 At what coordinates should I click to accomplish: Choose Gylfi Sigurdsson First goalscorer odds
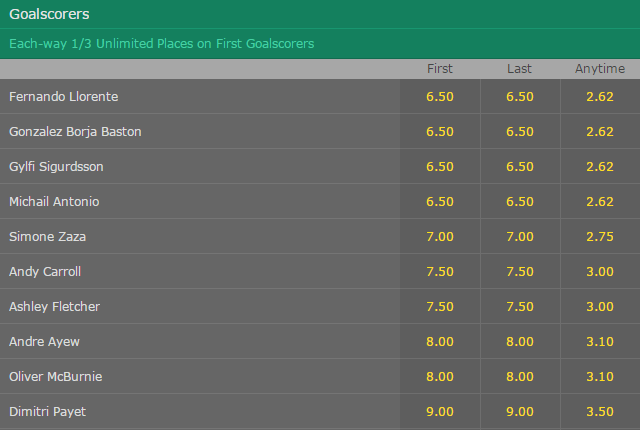tap(440, 166)
